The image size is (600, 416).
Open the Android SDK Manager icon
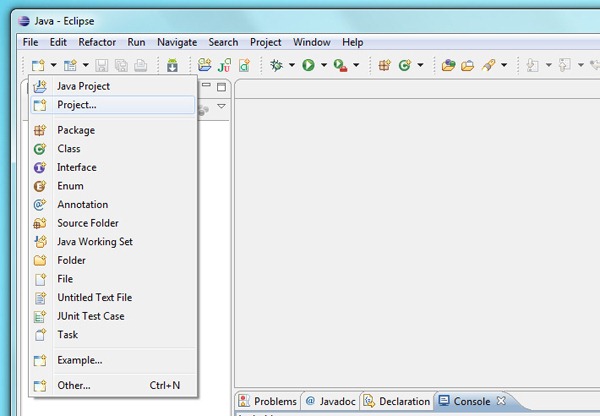(172, 65)
